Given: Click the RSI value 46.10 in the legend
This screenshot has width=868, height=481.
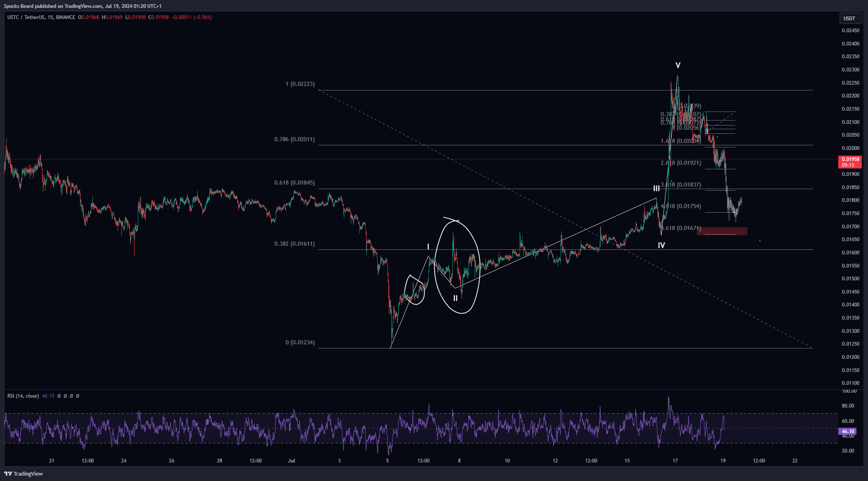Looking at the screenshot, I should [x=48, y=396].
